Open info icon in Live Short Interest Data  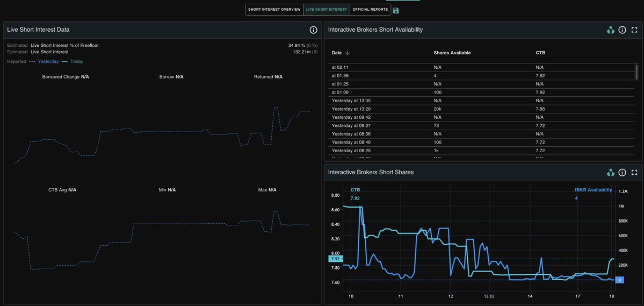coord(313,30)
